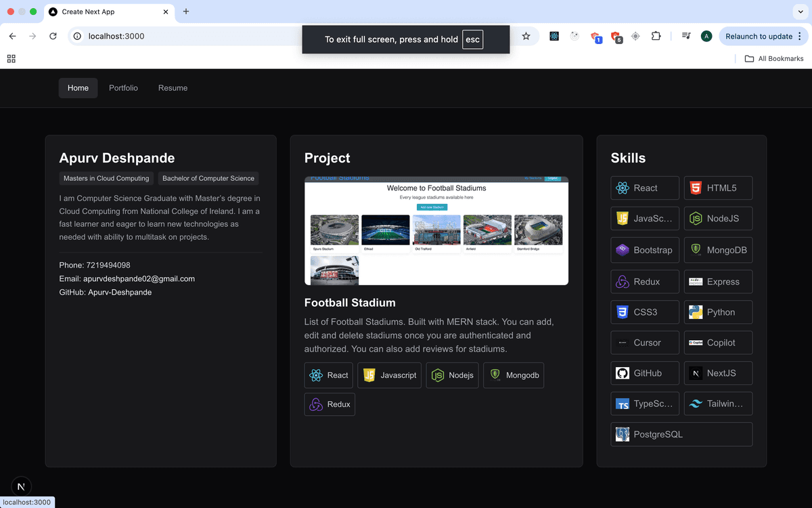Viewport: 812px width, 508px height.
Task: Click the Bachelor of Computer Science badge
Action: pyautogui.click(x=208, y=179)
